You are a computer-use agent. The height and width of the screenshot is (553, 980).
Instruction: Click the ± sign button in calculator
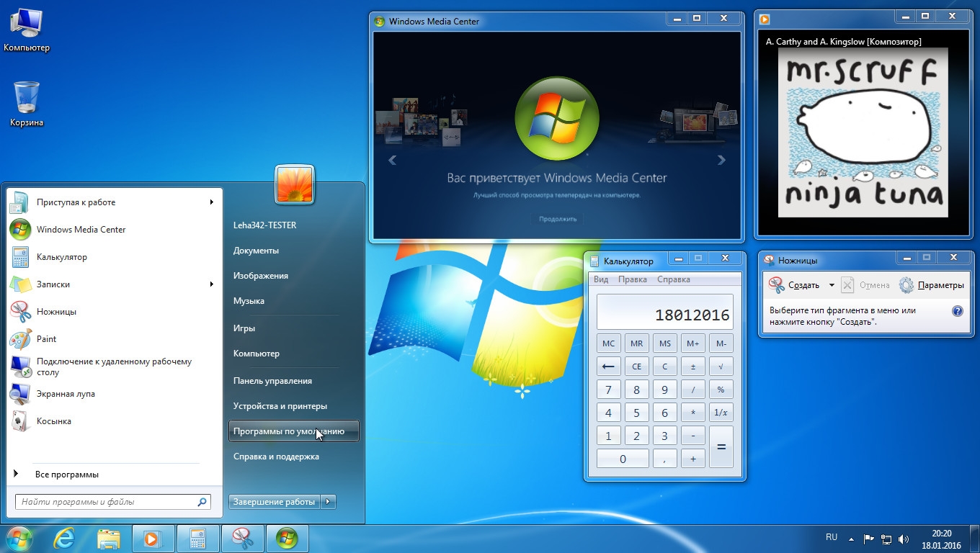click(692, 367)
